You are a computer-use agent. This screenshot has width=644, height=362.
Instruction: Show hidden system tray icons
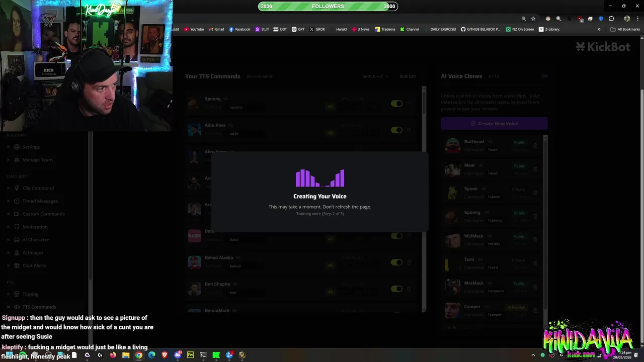(533, 355)
